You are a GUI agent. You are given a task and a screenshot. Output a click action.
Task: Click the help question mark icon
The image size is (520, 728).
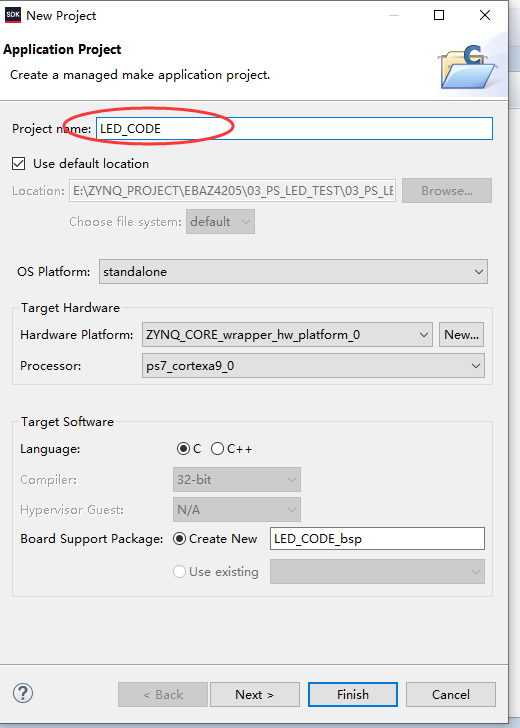pos(23,694)
